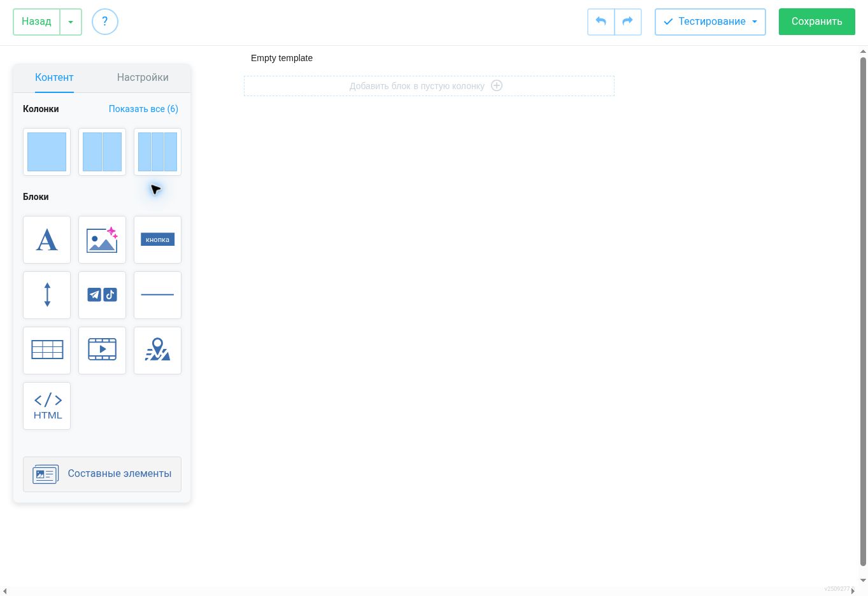Add a horizontal divider line block
The height and width of the screenshot is (596, 868).
157,295
